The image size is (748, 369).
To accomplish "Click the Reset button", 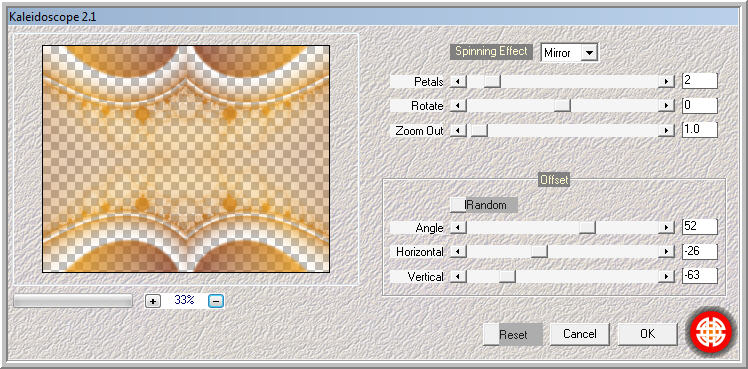I will tap(513, 334).
